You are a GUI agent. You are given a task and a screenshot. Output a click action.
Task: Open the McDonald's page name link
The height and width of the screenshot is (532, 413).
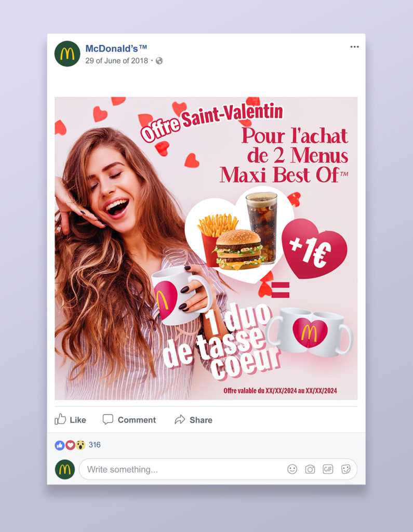(116, 48)
